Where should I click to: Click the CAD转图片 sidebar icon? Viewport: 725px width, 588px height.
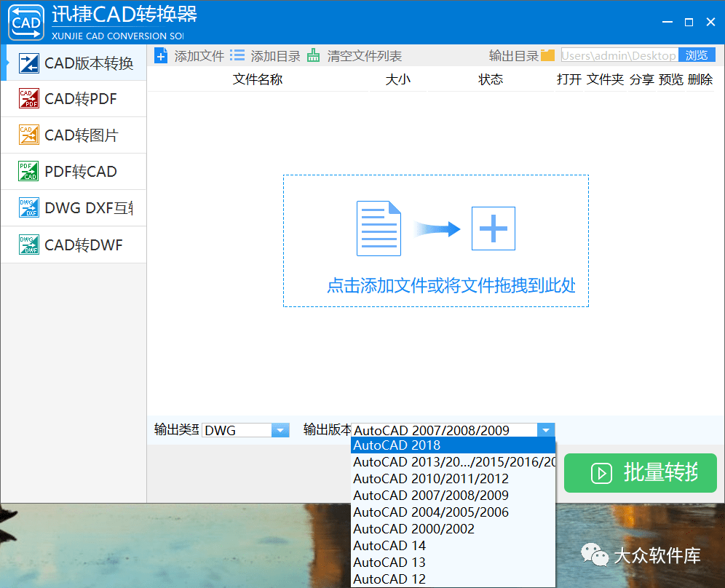(x=28, y=135)
